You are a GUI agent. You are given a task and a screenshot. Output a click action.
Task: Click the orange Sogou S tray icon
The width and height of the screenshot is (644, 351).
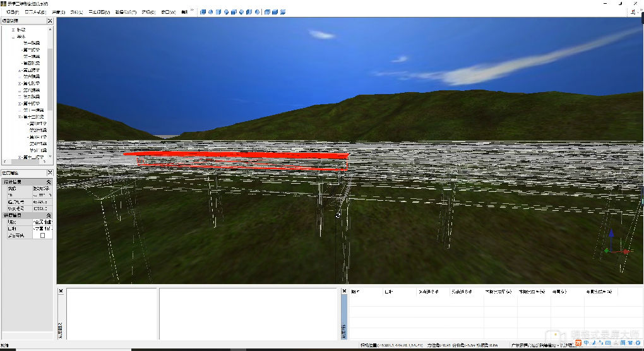pyautogui.click(x=578, y=343)
